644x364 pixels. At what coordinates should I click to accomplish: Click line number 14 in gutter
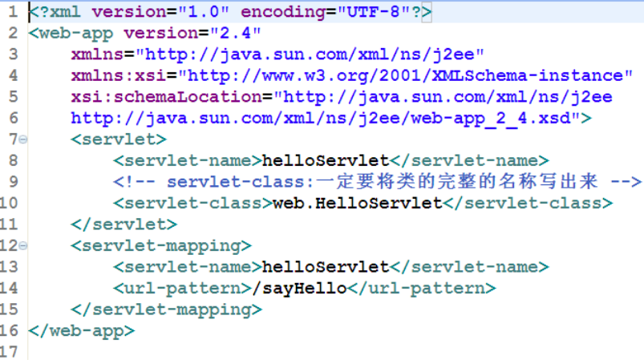pyautogui.click(x=9, y=289)
